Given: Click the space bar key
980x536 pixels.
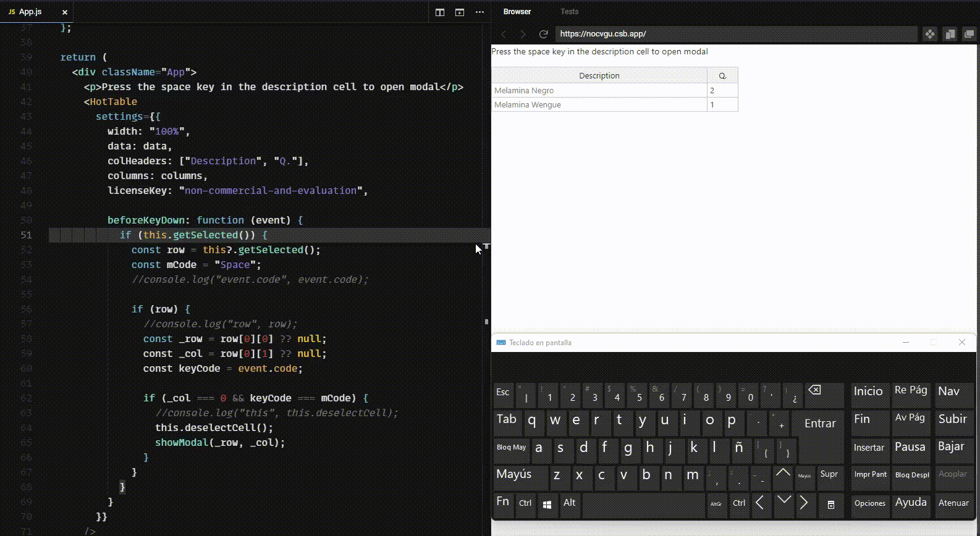Looking at the screenshot, I should tap(643, 505).
